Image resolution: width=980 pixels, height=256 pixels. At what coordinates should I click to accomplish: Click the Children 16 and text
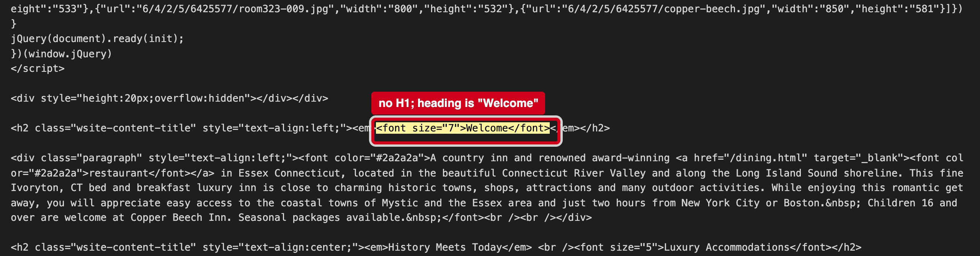point(912,203)
